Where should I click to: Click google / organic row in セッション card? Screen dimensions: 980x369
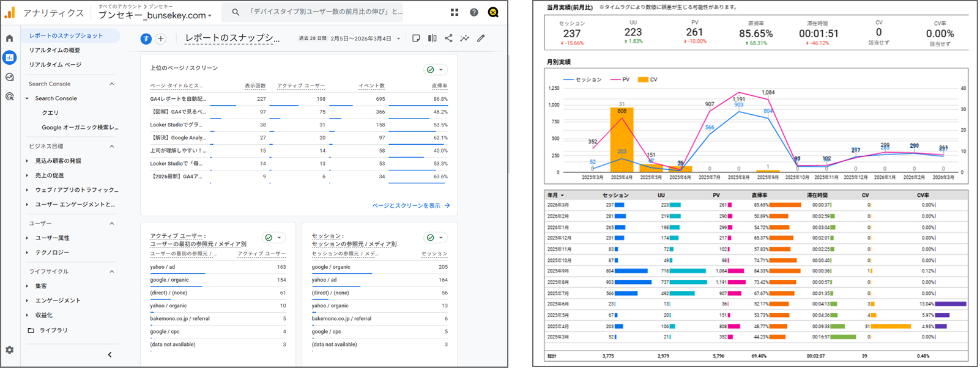tap(379, 268)
